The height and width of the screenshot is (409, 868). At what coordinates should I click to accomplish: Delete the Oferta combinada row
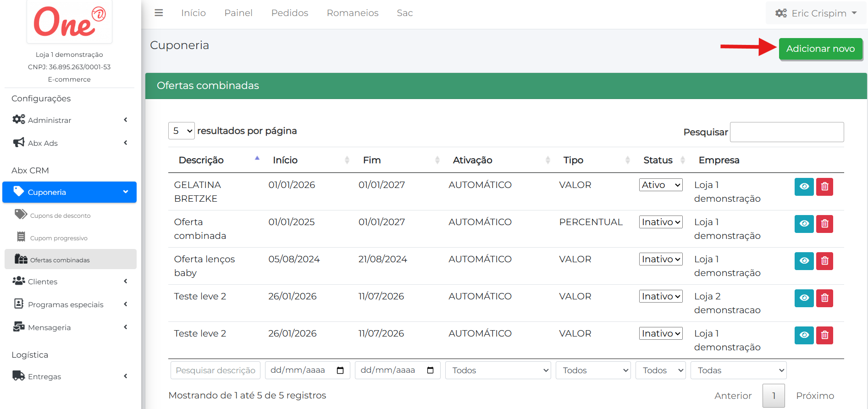pos(824,224)
